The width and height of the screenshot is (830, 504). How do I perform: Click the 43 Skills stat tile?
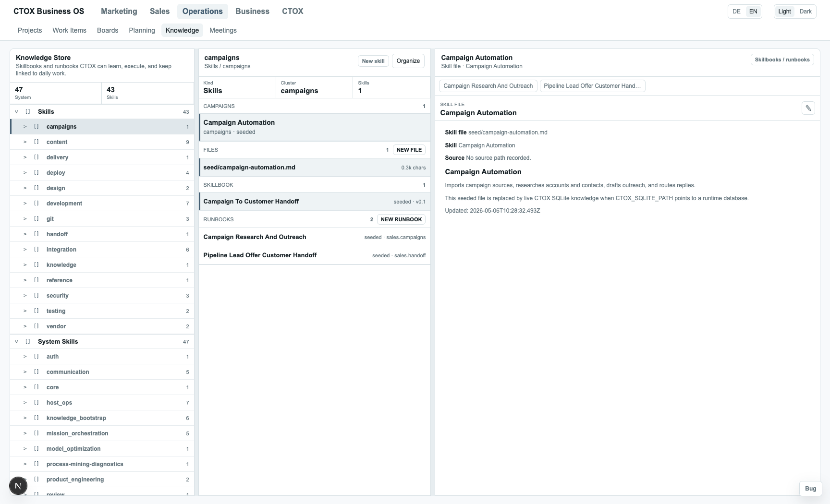(147, 93)
